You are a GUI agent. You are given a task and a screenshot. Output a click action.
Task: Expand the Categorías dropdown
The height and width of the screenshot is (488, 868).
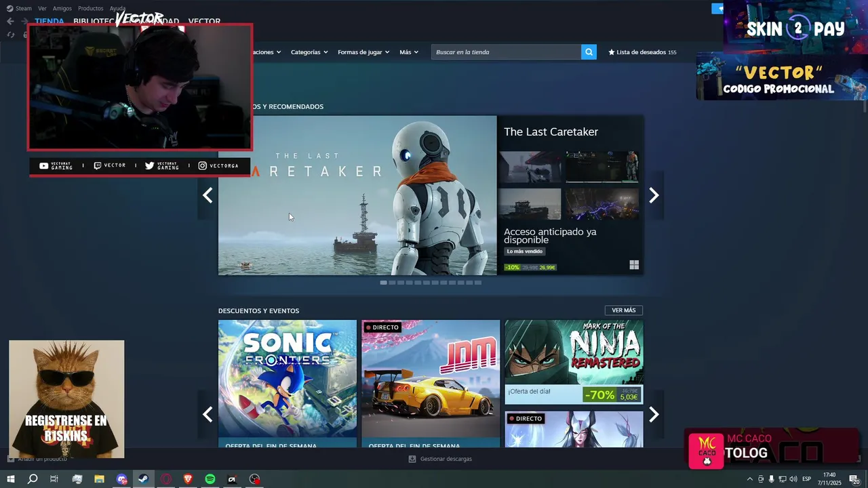point(309,52)
